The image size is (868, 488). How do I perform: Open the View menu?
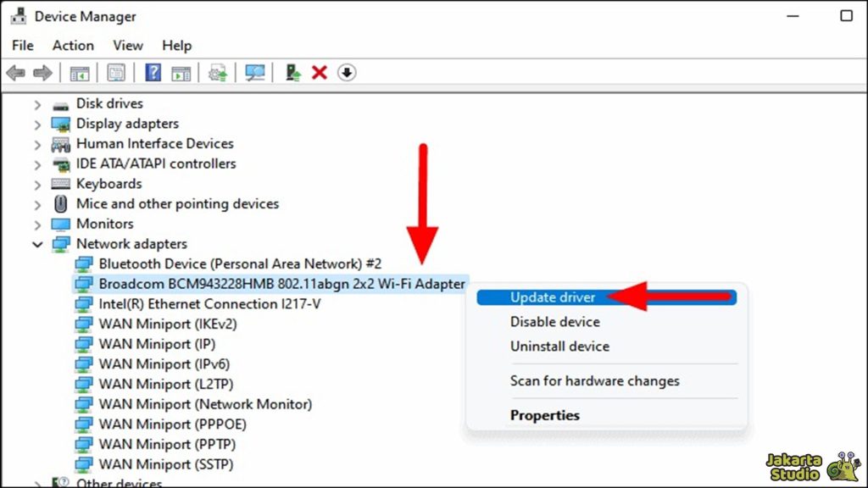click(x=127, y=45)
